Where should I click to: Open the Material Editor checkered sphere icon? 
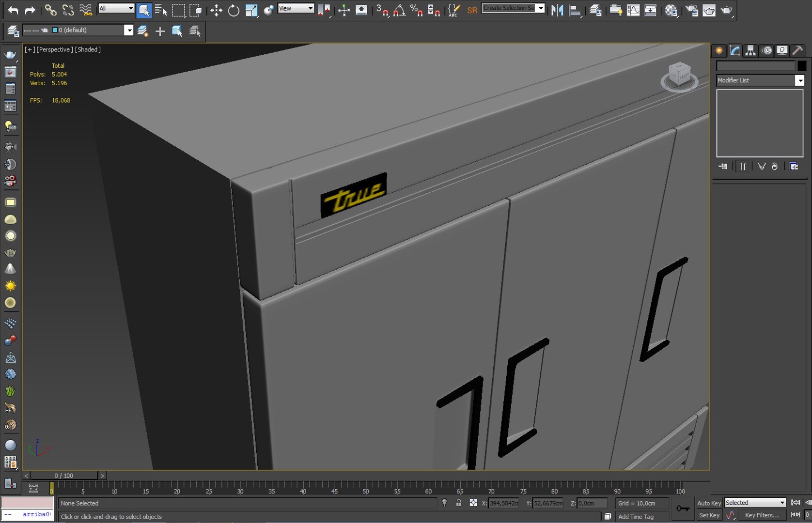(x=671, y=10)
